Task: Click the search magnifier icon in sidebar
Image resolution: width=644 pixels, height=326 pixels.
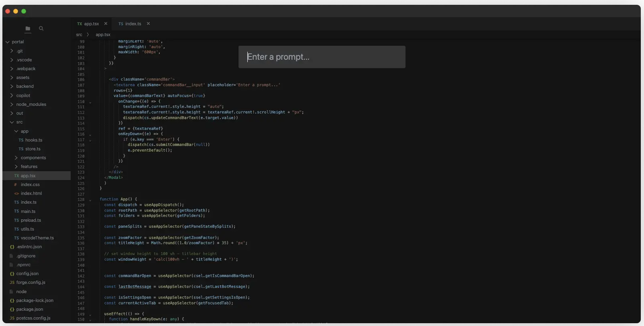Action: pos(41,28)
